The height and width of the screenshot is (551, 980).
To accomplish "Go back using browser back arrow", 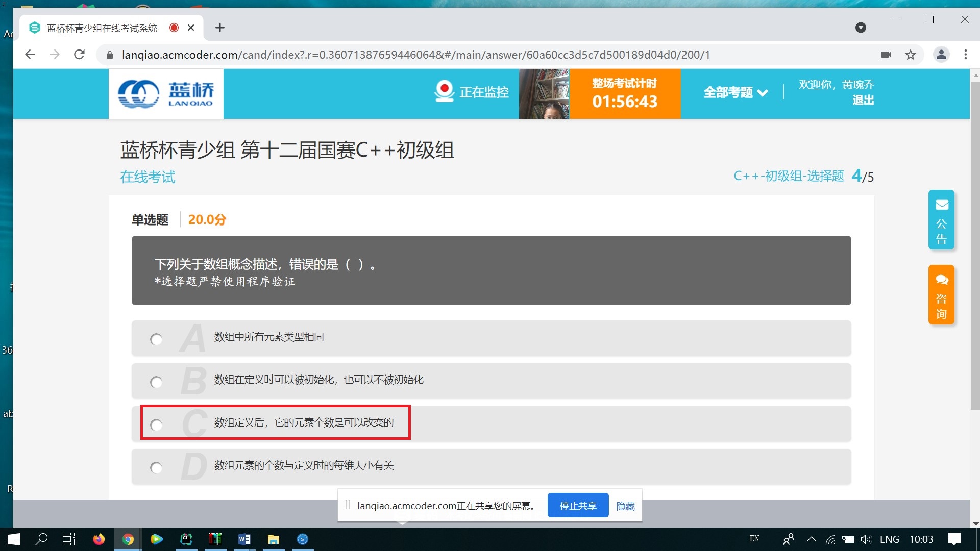I will [30, 55].
